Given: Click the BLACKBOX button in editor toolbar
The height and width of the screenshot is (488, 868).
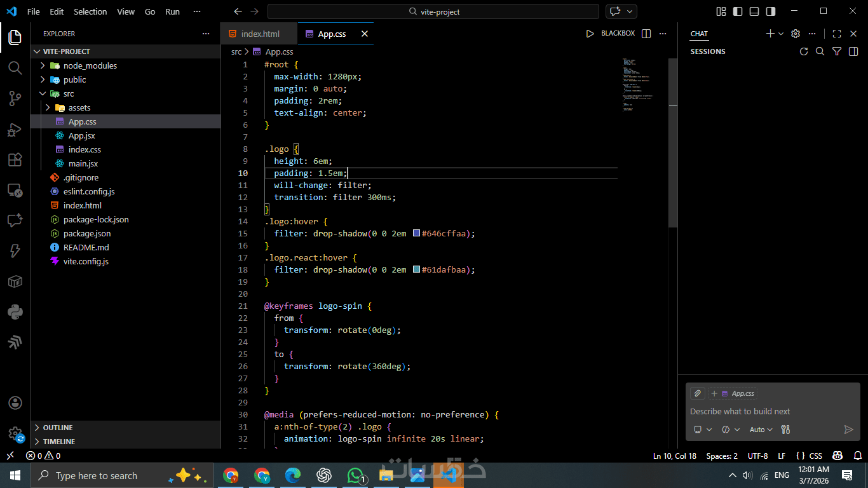Looking at the screenshot, I should [618, 34].
